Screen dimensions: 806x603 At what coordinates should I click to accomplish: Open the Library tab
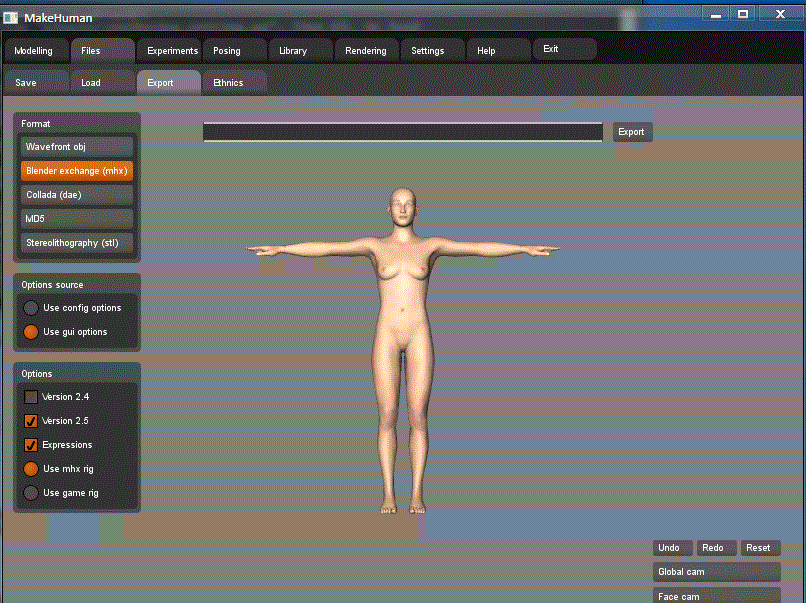click(x=293, y=51)
